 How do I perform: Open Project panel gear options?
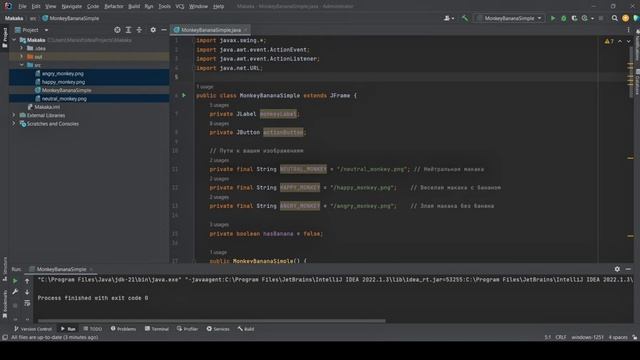[x=153, y=30]
